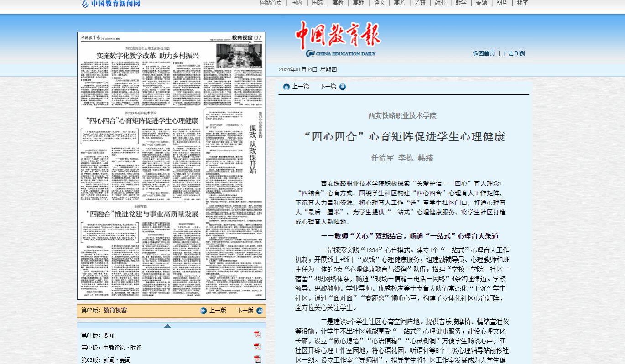The width and height of the screenshot is (625, 364).
Task: Open the 广告刊例 link
Action: tap(514, 53)
